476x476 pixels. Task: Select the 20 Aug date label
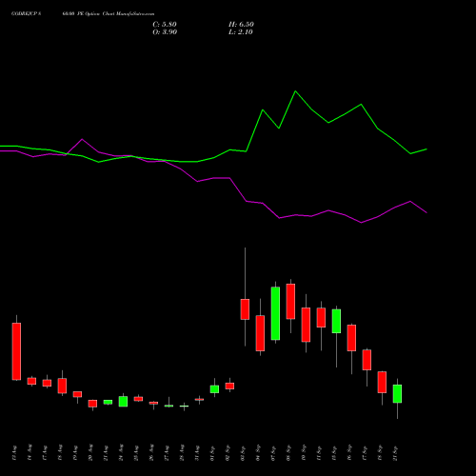pos(90,453)
